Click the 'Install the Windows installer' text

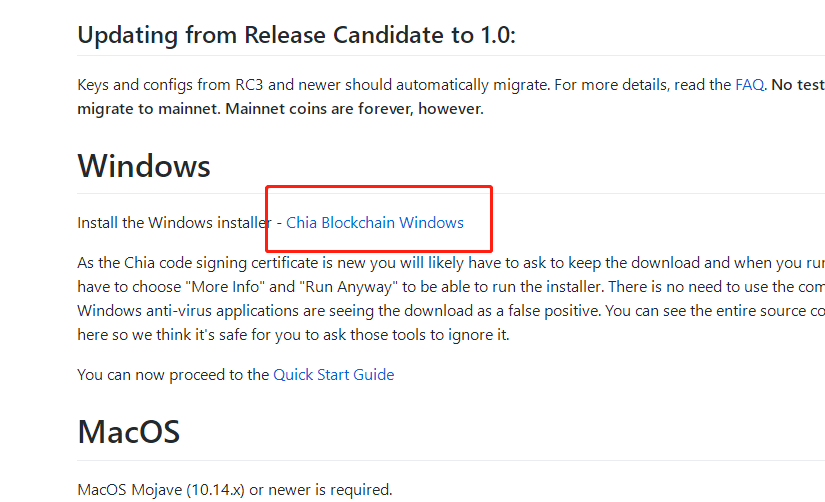click(174, 223)
